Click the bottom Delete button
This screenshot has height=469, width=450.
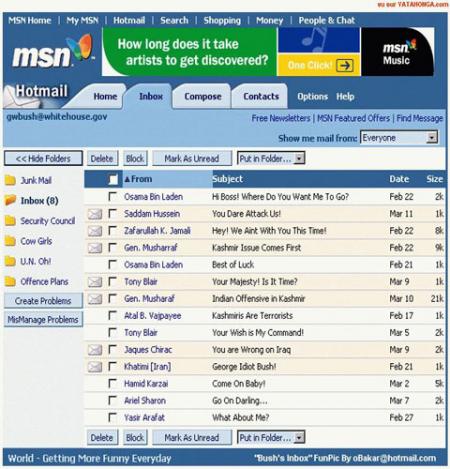click(102, 438)
